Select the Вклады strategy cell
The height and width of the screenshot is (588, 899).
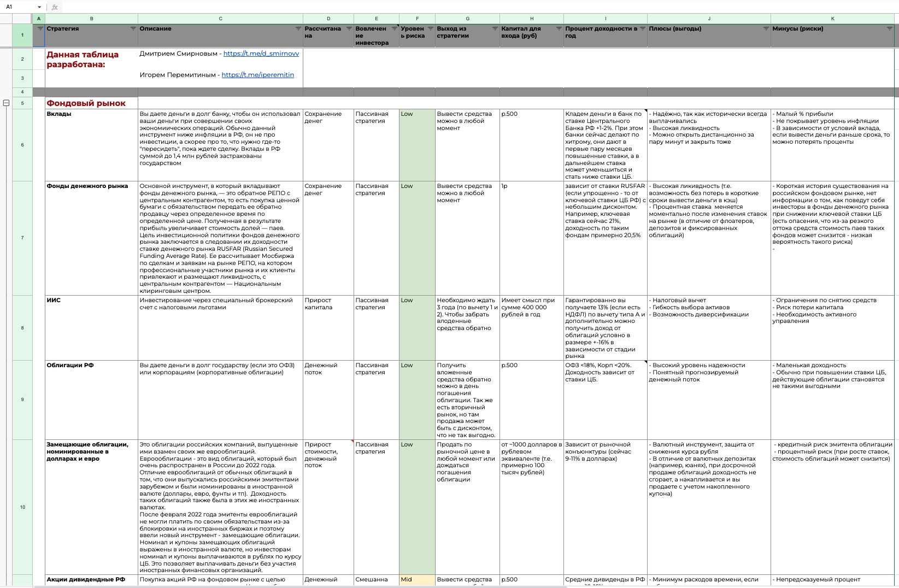click(x=91, y=145)
